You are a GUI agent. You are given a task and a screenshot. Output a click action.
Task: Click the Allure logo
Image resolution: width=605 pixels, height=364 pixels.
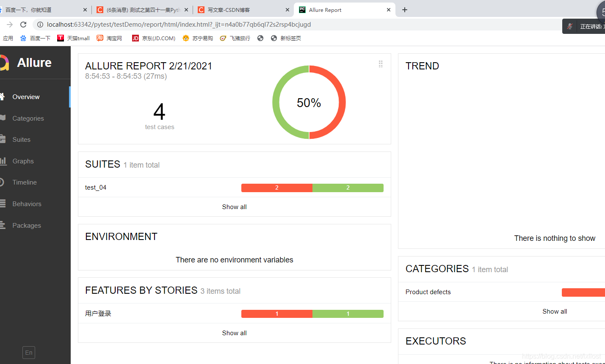point(4,63)
